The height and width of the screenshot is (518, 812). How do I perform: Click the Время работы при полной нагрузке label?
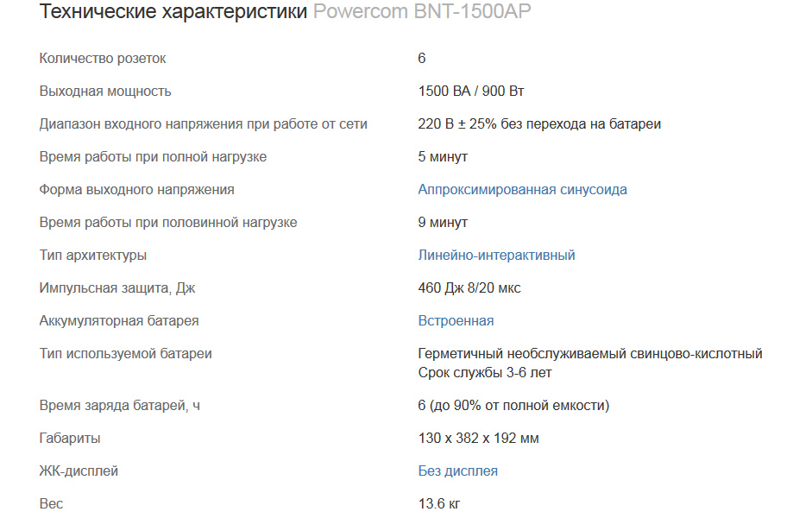click(153, 157)
